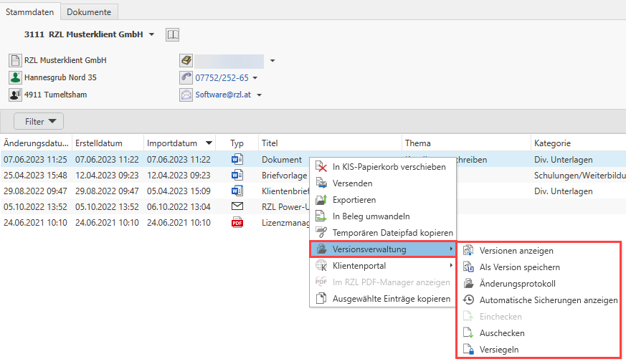Click the mail icon in RZL Power row
The height and width of the screenshot is (364, 626).
pyautogui.click(x=237, y=206)
